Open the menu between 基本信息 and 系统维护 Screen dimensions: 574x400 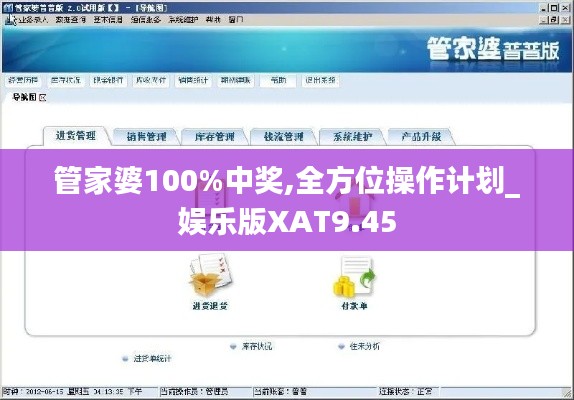coord(146,20)
